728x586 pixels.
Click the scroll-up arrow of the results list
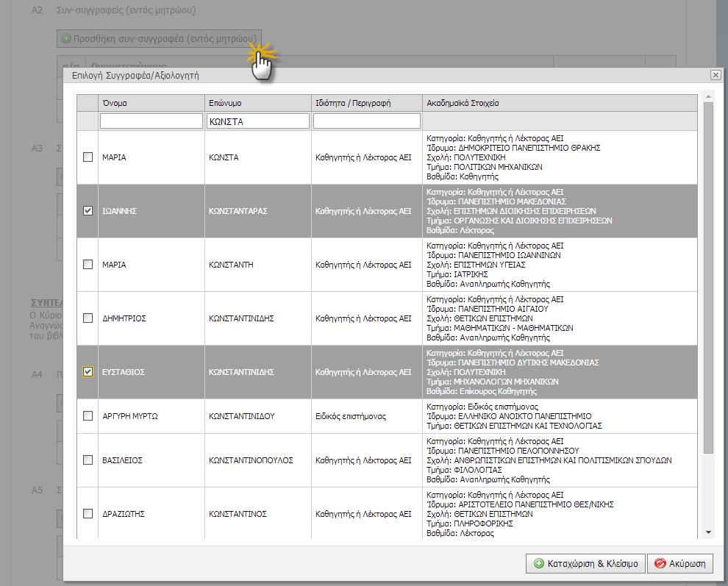pos(708,96)
